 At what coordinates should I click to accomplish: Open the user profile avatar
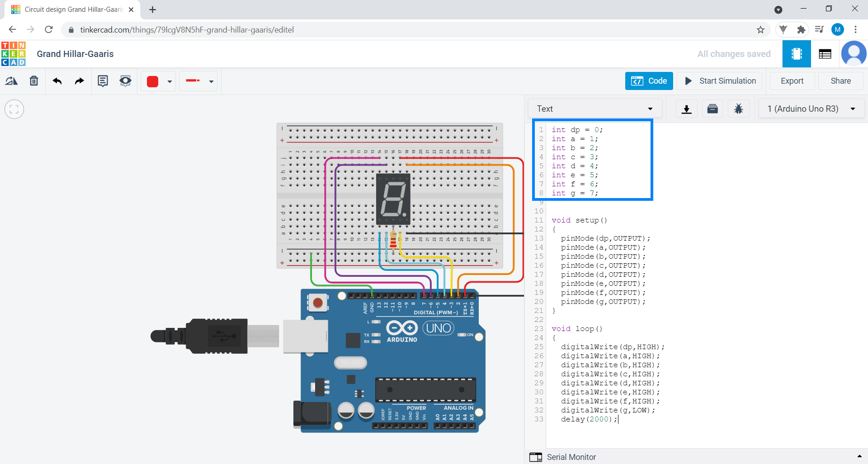pyautogui.click(x=854, y=53)
